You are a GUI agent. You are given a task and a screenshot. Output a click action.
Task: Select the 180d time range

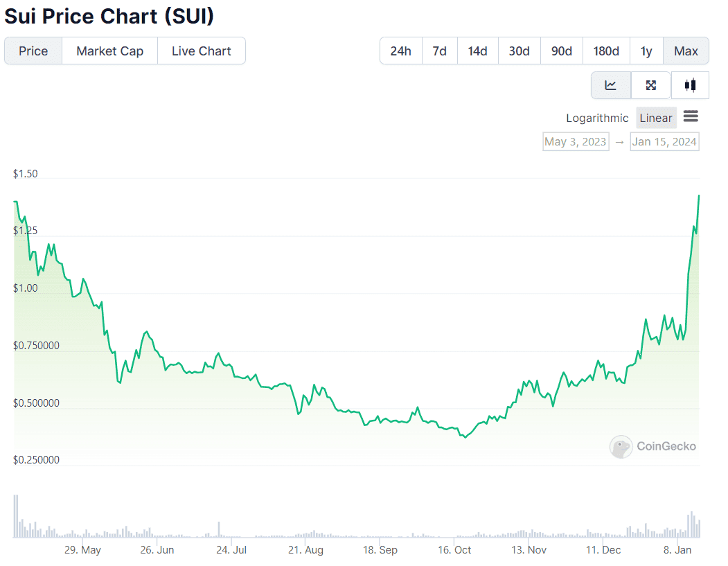[x=606, y=51]
